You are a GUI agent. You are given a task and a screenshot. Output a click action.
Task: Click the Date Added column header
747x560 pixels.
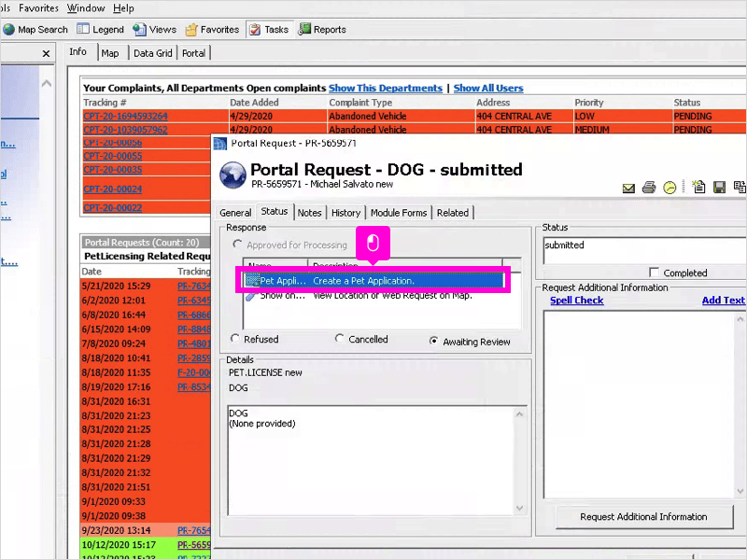coord(254,103)
